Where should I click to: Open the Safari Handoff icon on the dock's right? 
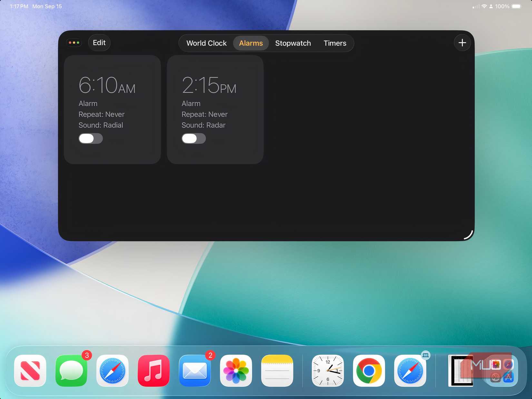(410, 371)
